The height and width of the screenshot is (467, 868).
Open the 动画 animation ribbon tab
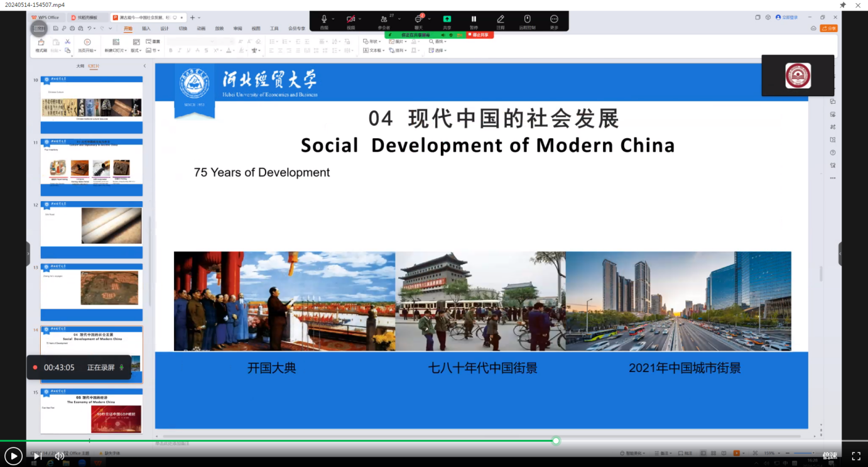[201, 28]
